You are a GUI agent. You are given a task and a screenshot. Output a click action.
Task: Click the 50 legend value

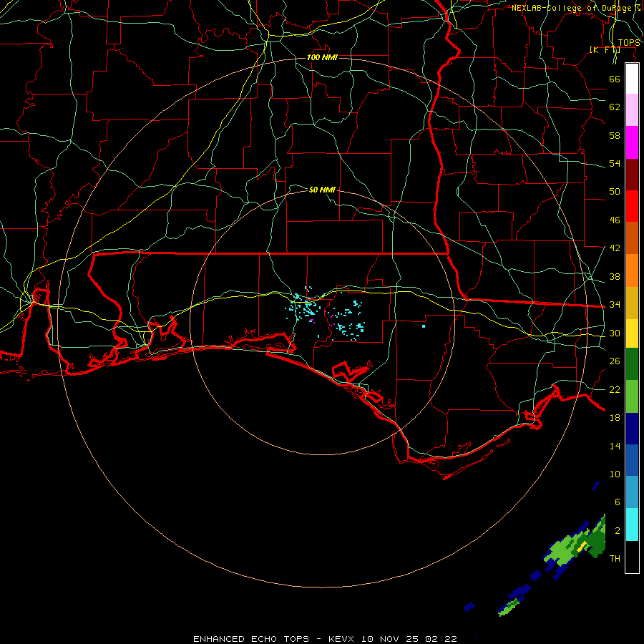pyautogui.click(x=615, y=192)
